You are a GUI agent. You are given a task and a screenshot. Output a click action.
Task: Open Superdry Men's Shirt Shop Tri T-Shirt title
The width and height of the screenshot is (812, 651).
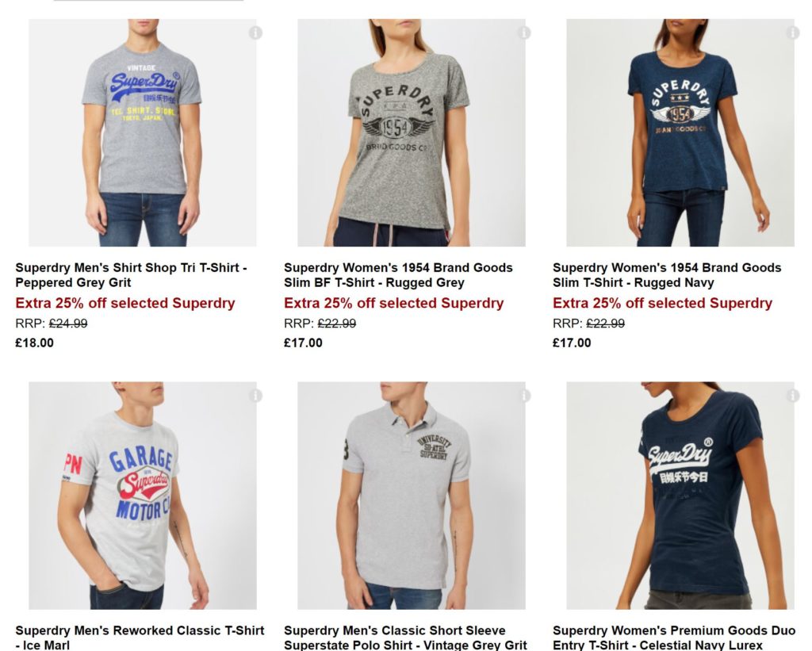tap(131, 275)
